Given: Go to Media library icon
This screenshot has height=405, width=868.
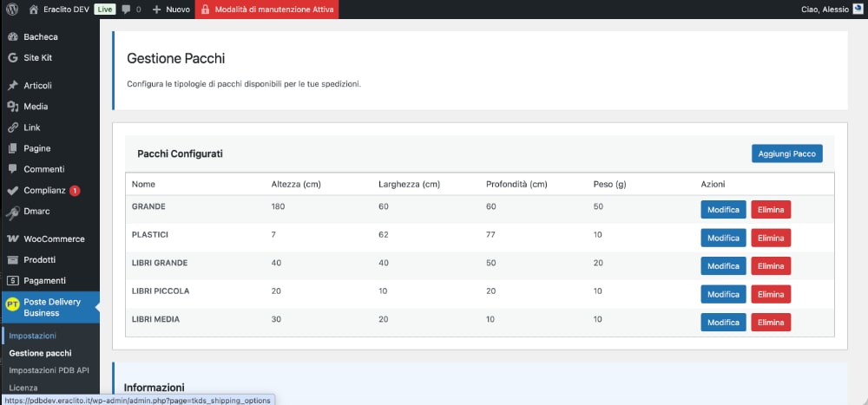Looking at the screenshot, I should click(12, 107).
